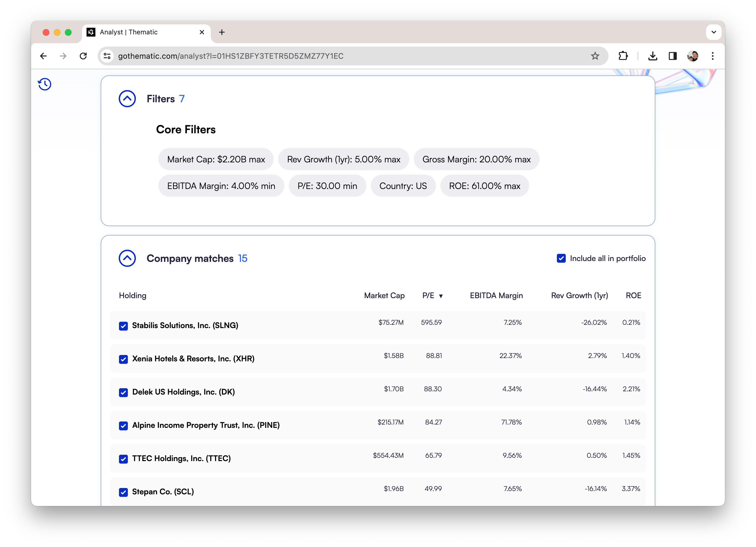Click the Company matches count 15
This screenshot has height=547, width=756.
click(x=243, y=259)
